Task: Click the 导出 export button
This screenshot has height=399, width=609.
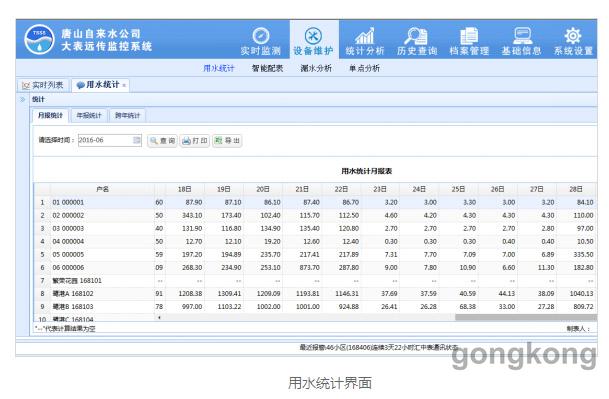Action: coord(227,141)
